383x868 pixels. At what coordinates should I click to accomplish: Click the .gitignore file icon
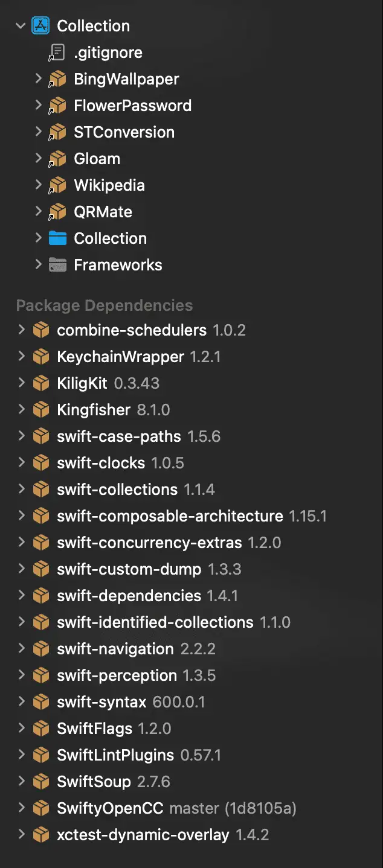(57, 53)
